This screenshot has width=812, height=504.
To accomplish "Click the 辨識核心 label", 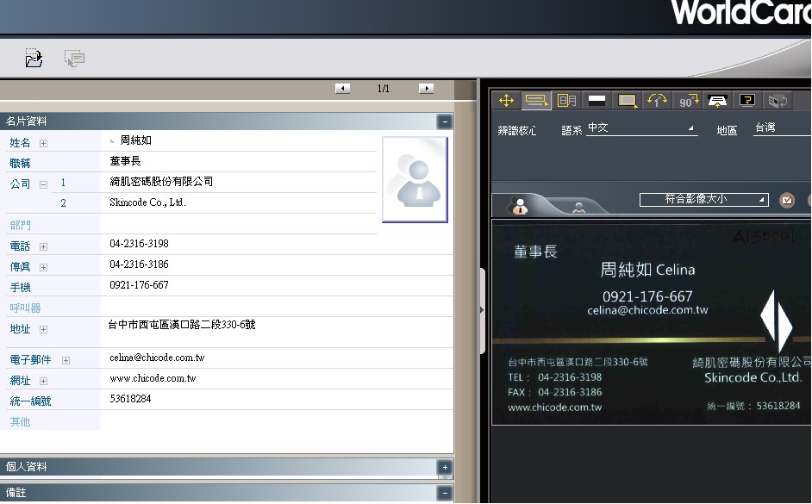I will 517,131.
